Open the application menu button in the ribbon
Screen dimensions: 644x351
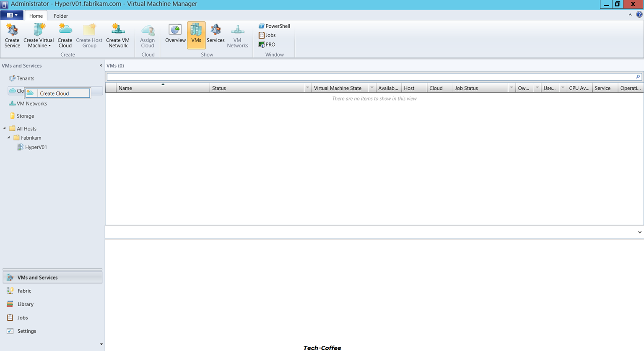click(12, 15)
